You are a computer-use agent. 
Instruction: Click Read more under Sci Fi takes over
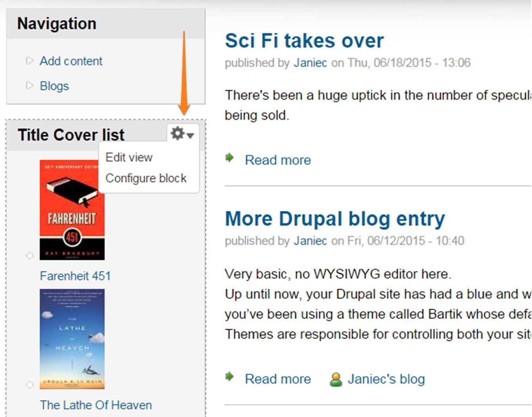click(278, 160)
